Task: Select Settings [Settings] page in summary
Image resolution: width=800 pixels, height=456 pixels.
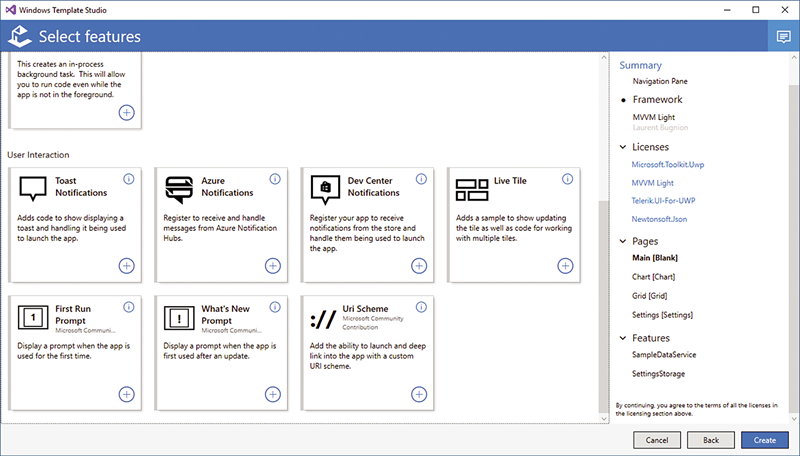Action: pos(662,315)
